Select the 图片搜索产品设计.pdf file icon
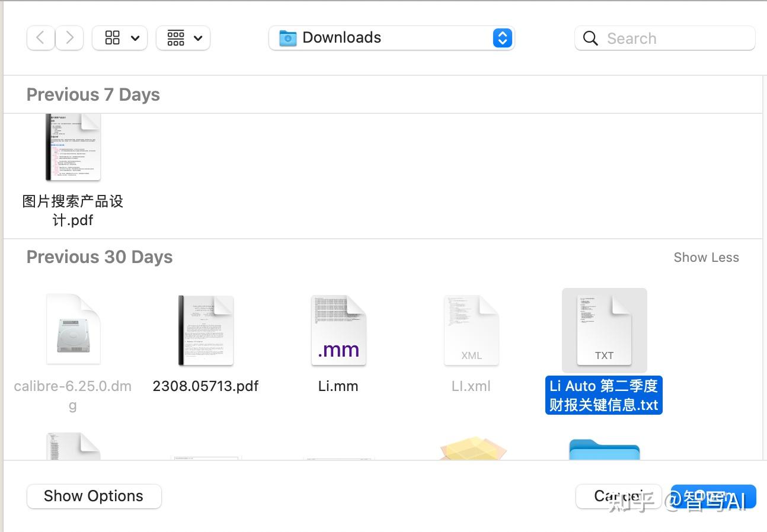This screenshot has width=767, height=532. pyautogui.click(x=73, y=147)
